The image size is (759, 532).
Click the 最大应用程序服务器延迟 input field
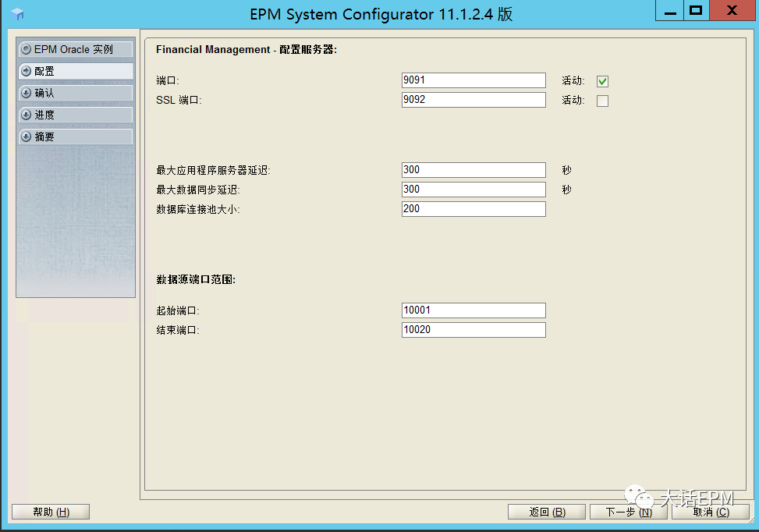point(474,170)
